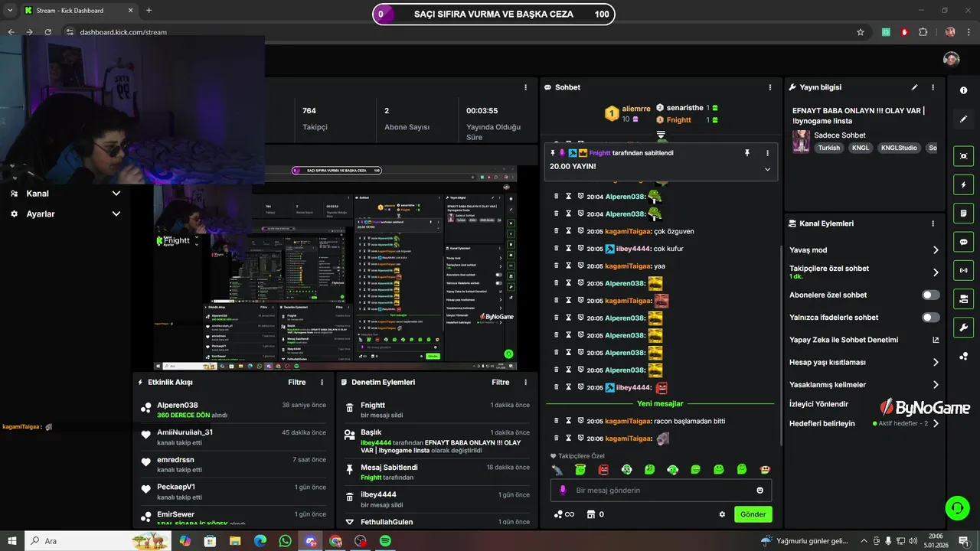Open the info icon in right sidebar
980x551 pixels.
(x=963, y=90)
